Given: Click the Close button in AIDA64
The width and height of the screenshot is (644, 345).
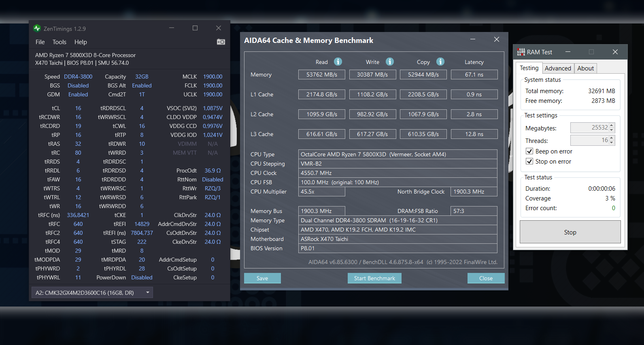Looking at the screenshot, I should (486, 278).
